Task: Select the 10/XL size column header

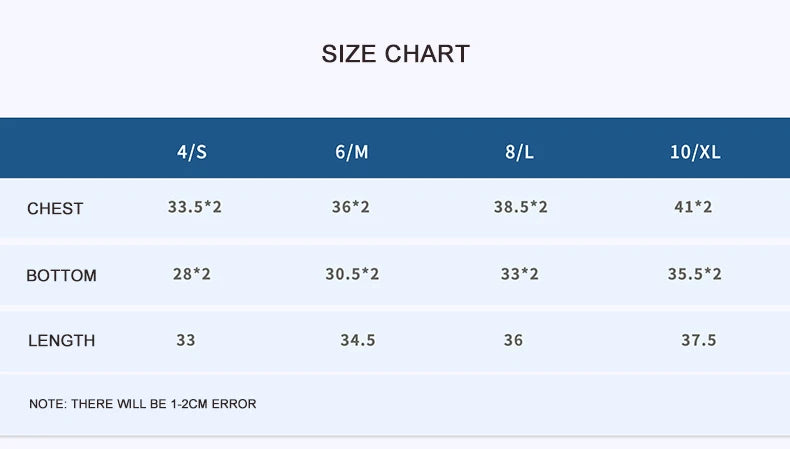Action: tap(695, 153)
